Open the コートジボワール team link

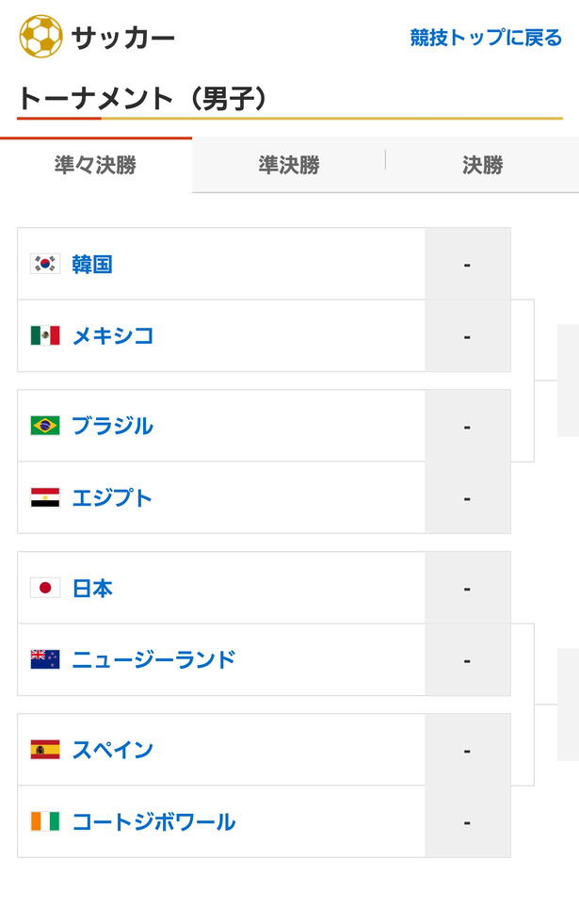click(153, 822)
